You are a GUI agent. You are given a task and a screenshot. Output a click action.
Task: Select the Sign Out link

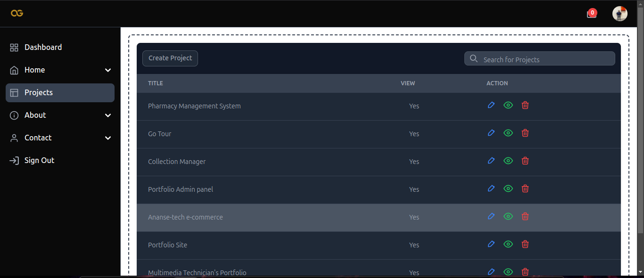(x=39, y=160)
